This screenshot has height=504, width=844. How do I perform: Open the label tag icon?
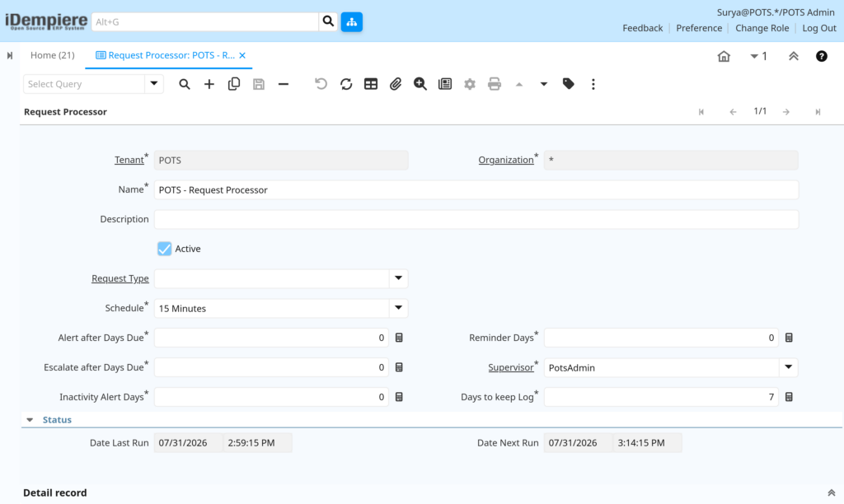point(569,84)
